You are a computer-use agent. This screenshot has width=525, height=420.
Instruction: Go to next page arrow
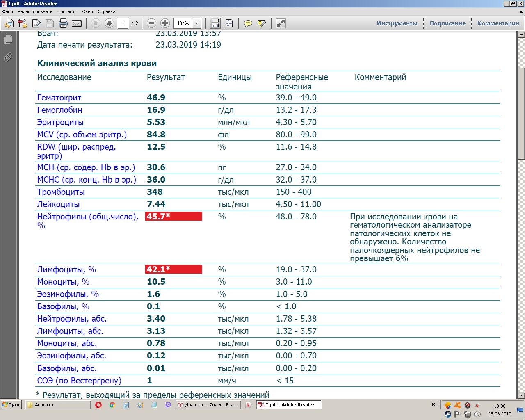coord(109,23)
